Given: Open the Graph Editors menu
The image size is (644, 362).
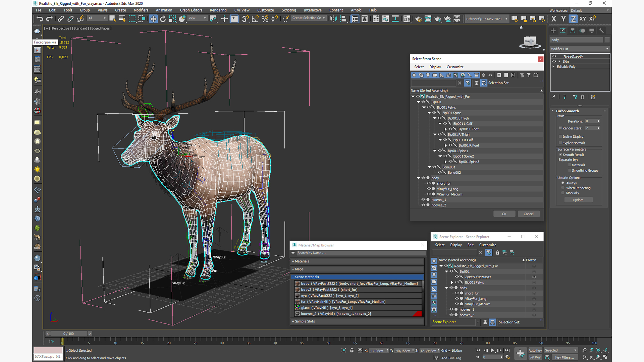Looking at the screenshot, I should pos(191,10).
